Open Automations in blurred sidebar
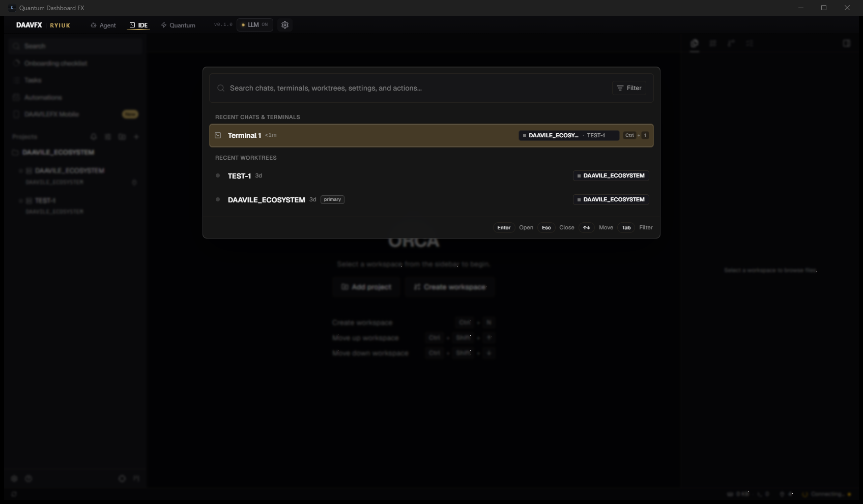863x504 pixels. click(75, 97)
